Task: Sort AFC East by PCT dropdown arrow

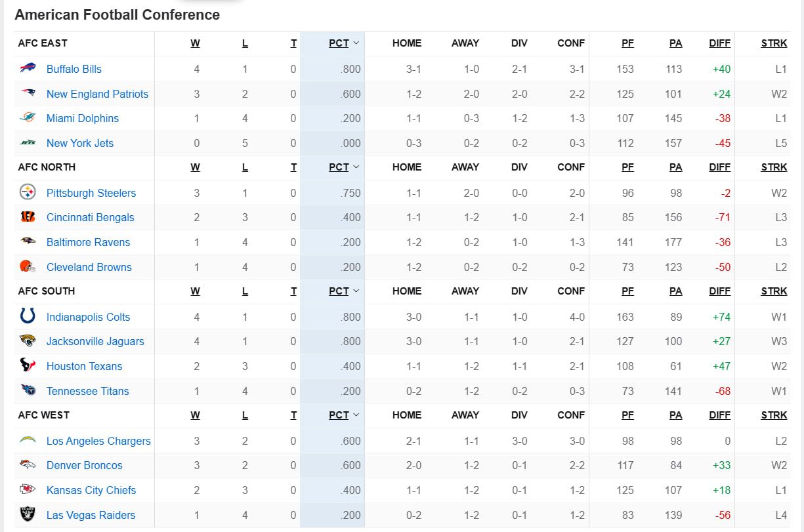Action: pyautogui.click(x=356, y=43)
